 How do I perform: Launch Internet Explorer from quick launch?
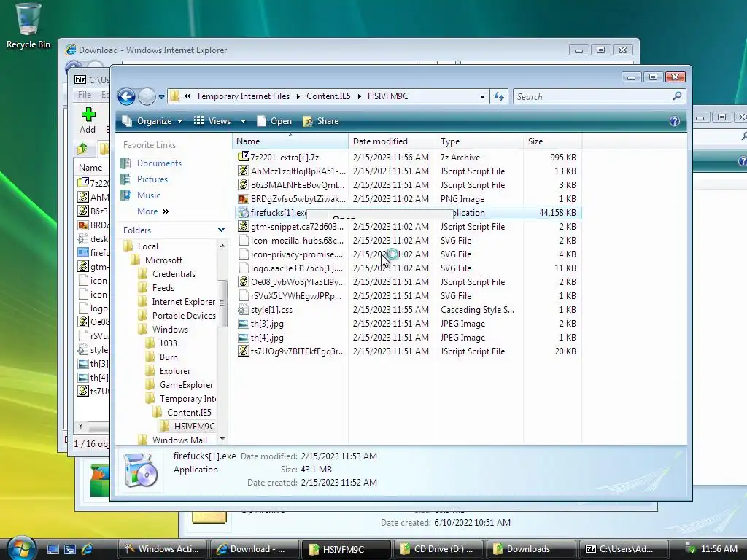[x=88, y=549]
